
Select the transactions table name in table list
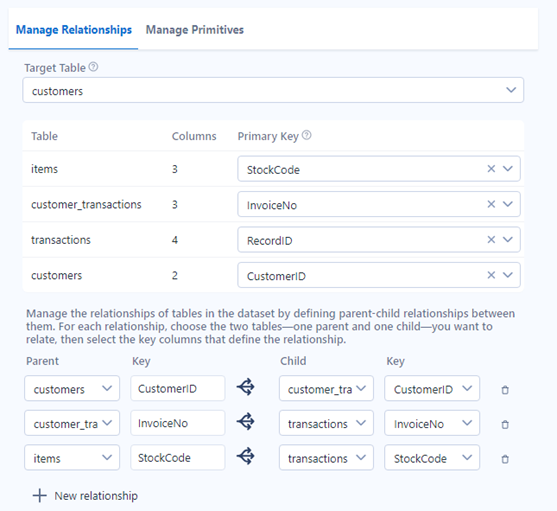point(61,240)
